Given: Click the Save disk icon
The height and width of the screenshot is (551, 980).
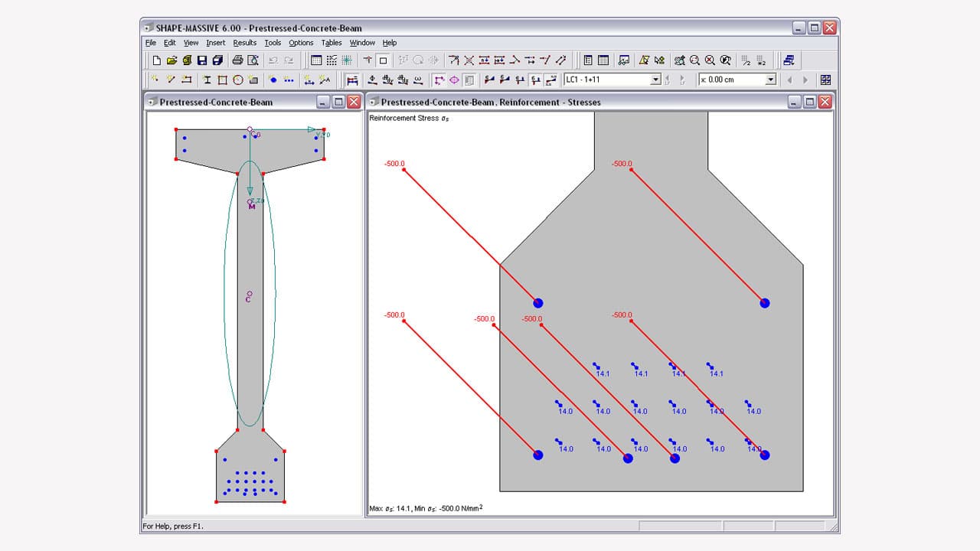Looking at the screenshot, I should pos(202,60).
